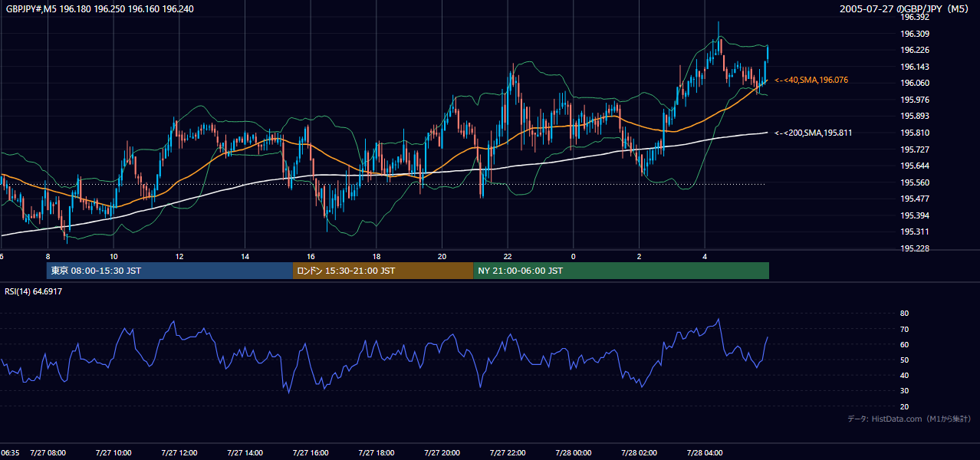Click JST hour marker 12 below chart

(x=179, y=256)
